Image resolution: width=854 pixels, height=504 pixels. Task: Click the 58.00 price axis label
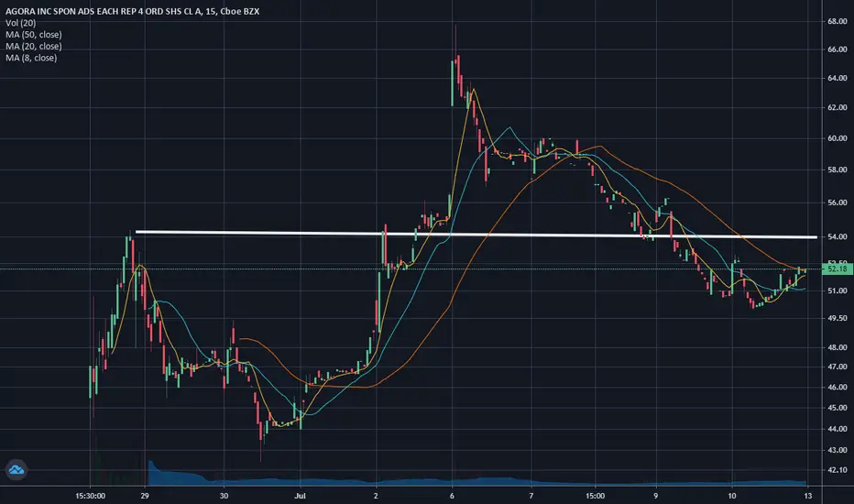pos(838,170)
